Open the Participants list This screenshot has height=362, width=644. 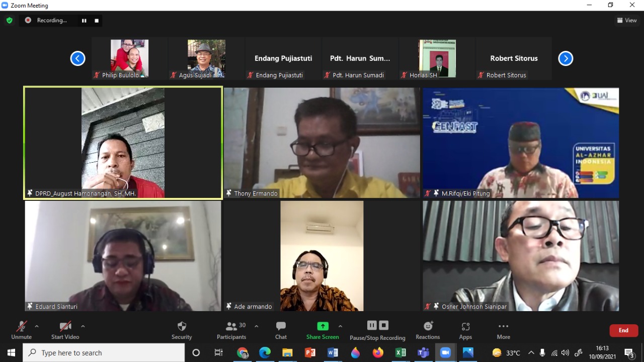(x=231, y=330)
